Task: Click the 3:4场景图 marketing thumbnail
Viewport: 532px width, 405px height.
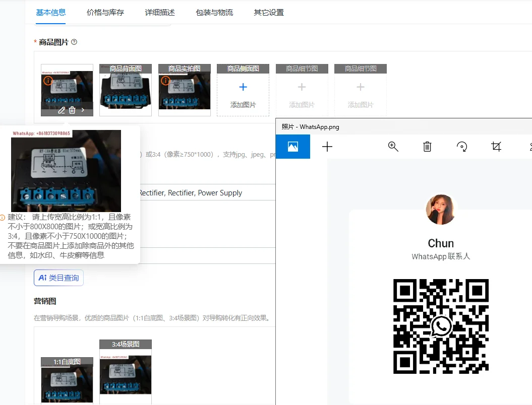Action: click(126, 373)
